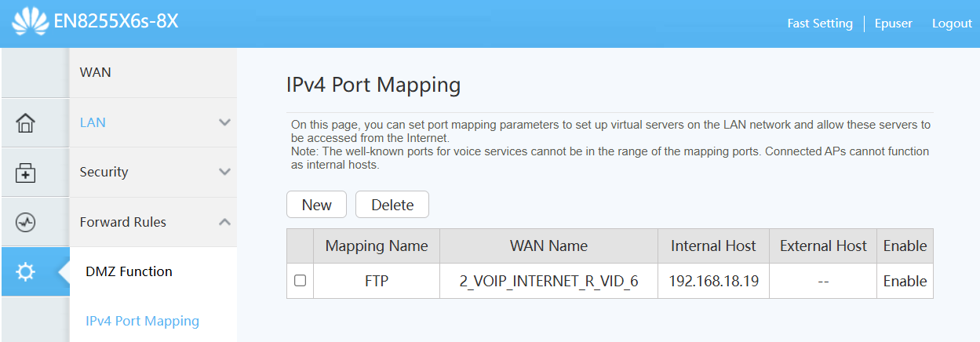Collapse the Forward Rules chevron
The height and width of the screenshot is (342, 980).
(x=224, y=222)
